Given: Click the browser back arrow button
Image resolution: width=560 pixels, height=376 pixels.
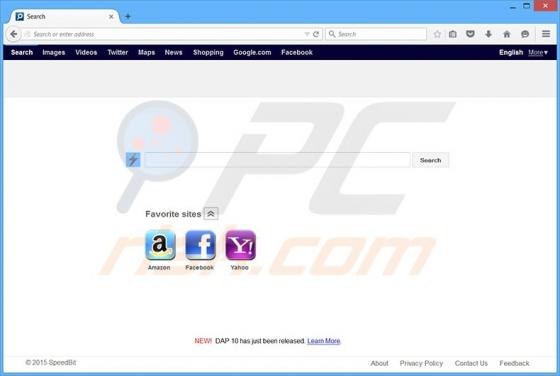Looking at the screenshot, I should tap(14, 34).
